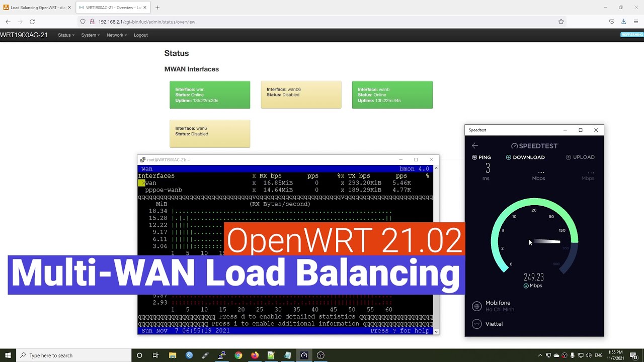Bookmark this page with the star icon
644x362 pixels.
click(561, 22)
